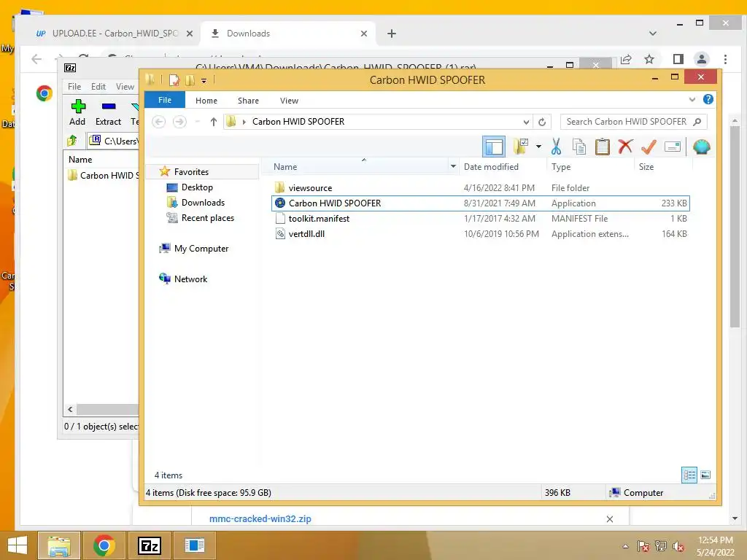Click the Classic Shell seashell icon
This screenshot has height=560, width=747.
point(702,147)
